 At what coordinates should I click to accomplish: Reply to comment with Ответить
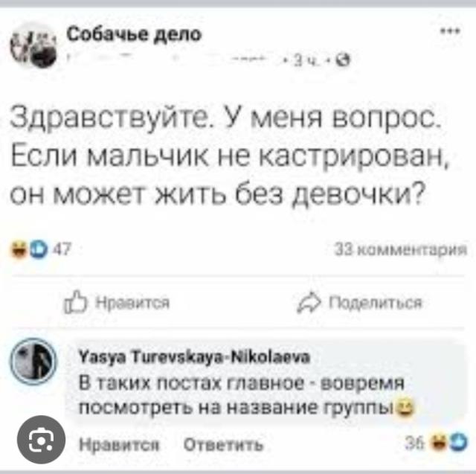tap(223, 445)
